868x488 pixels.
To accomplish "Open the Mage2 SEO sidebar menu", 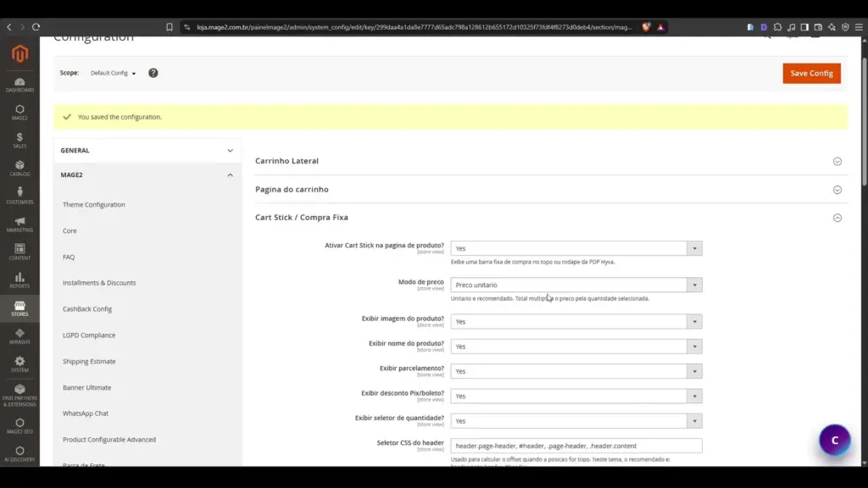I will [20, 425].
